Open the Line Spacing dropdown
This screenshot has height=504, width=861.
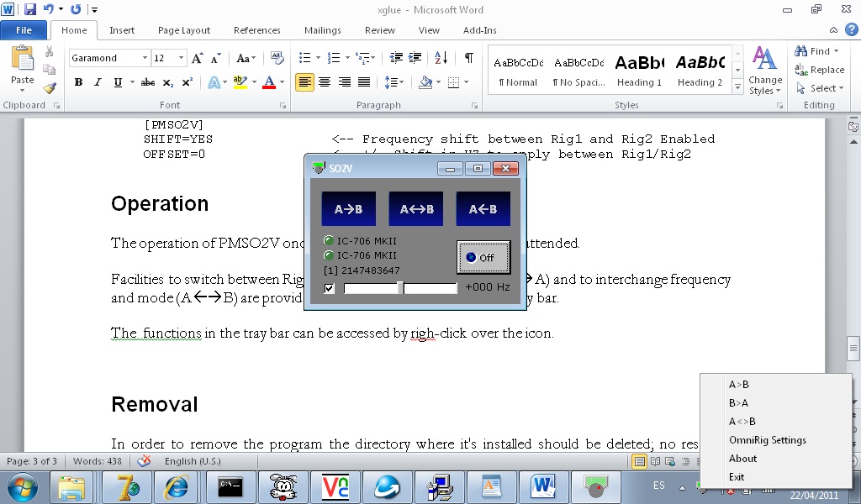(394, 82)
